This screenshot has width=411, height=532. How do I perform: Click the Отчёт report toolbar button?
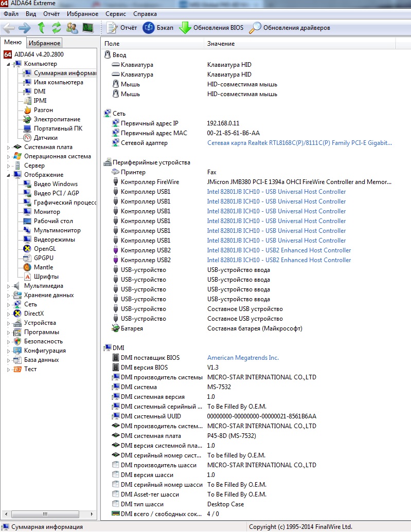[x=121, y=28]
